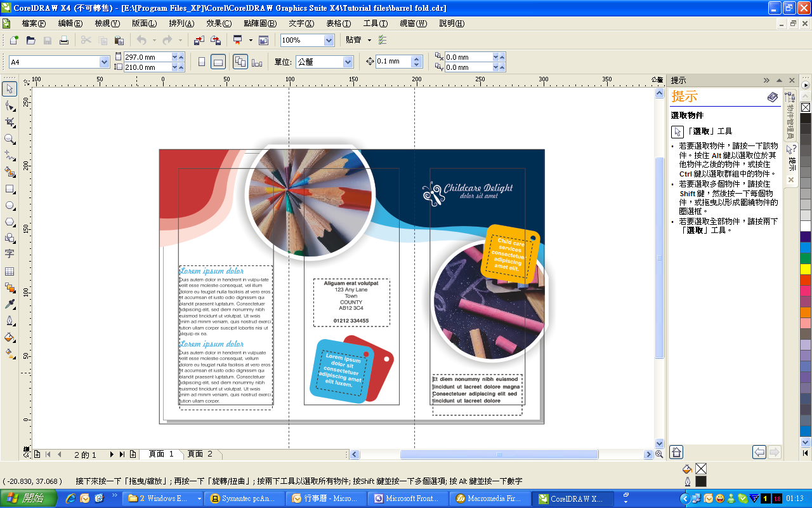Open the zoom level dropdown showing 100%
This screenshot has width=812, height=508.
tap(327, 39)
